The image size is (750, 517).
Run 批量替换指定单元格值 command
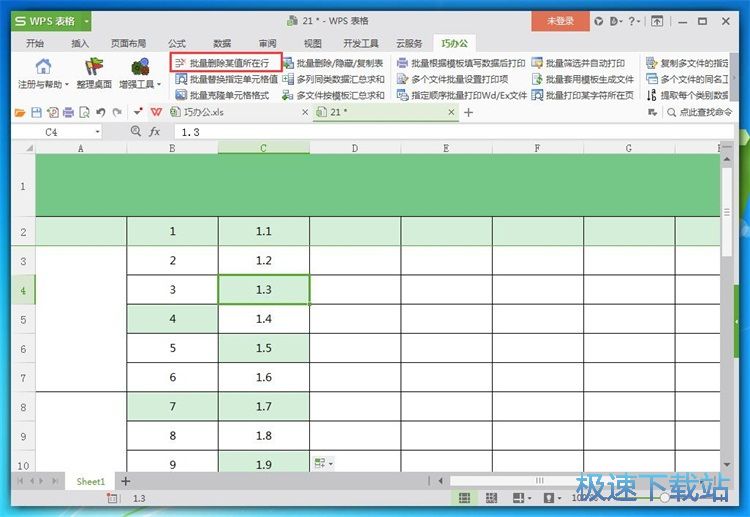[x=226, y=79]
